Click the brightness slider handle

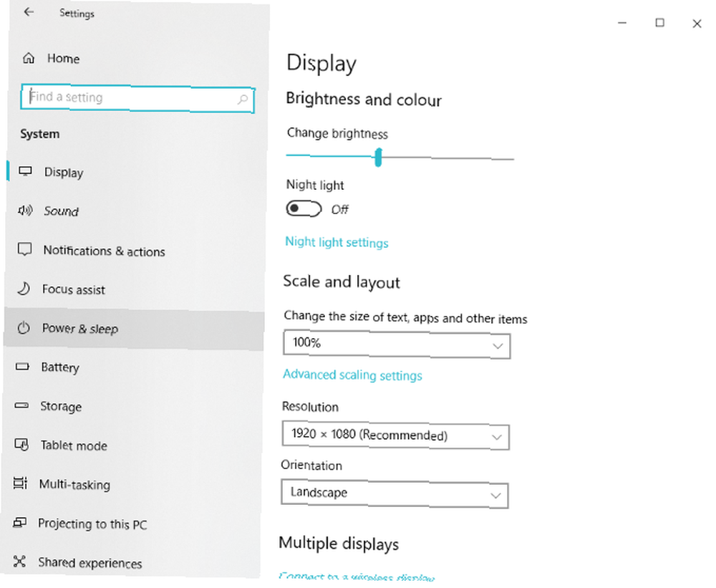[378, 157]
